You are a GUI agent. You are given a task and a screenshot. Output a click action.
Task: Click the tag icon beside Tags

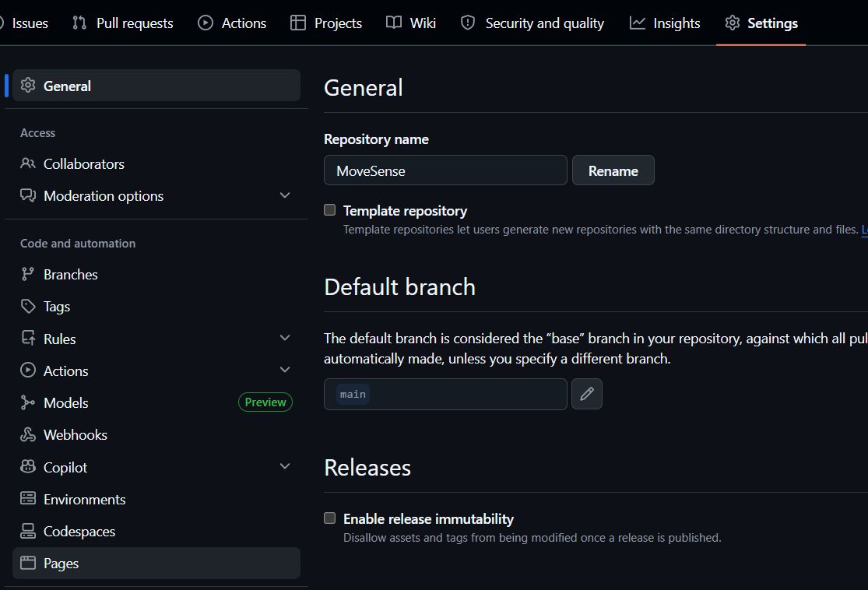click(28, 306)
